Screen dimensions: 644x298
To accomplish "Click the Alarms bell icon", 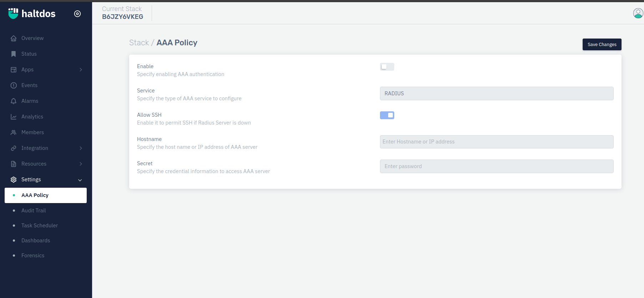I will pos(14,101).
